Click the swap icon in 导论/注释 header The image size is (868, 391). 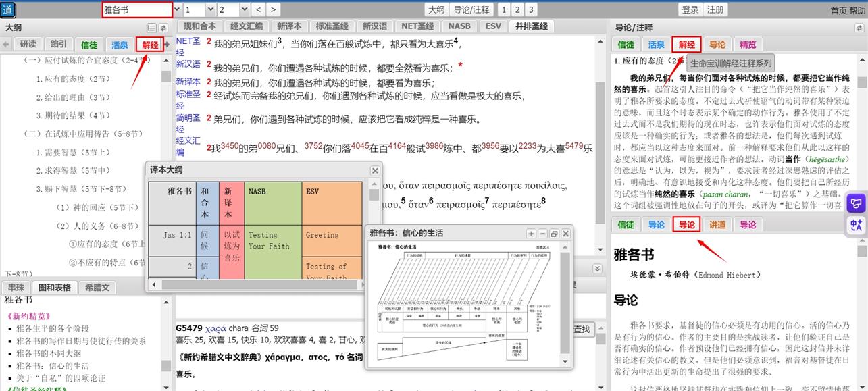coord(861,28)
